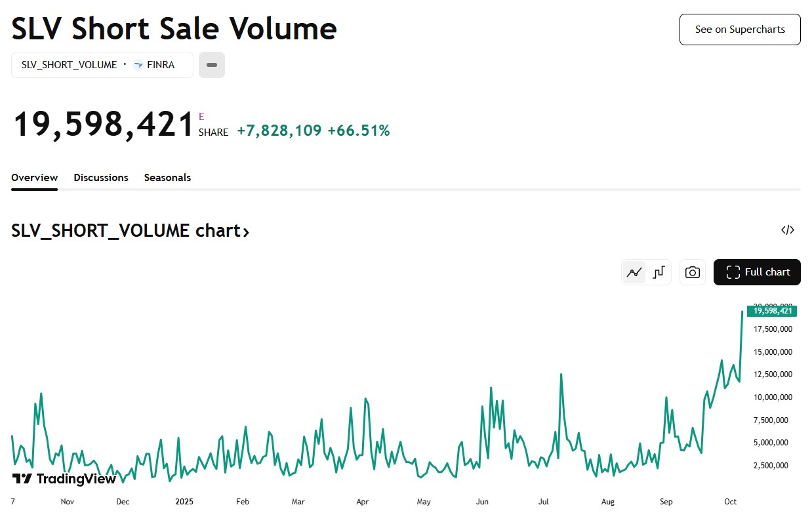
Task: Click the 19,598,421 price label on axis
Action: [x=772, y=311]
